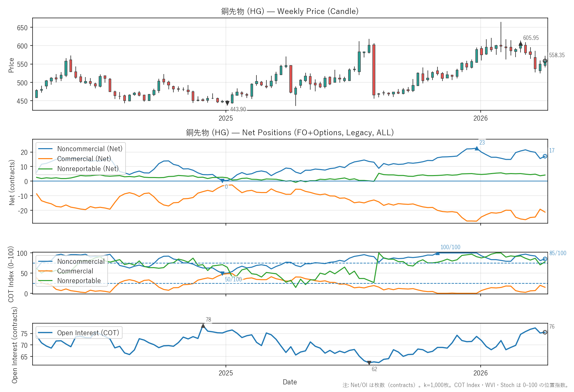The width and height of the screenshot is (574, 392).
Task: Click the Open Interest (COT) legend label
Action: (88, 333)
